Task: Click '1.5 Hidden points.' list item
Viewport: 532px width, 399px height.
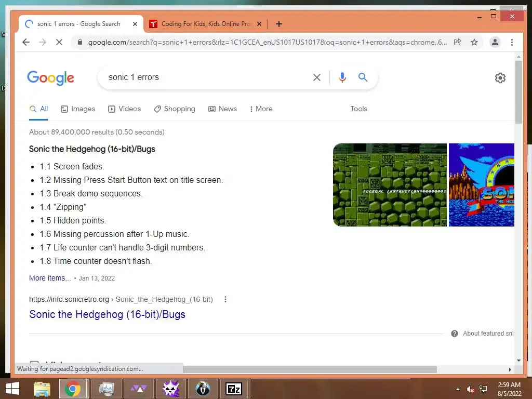Action: tap(73, 220)
